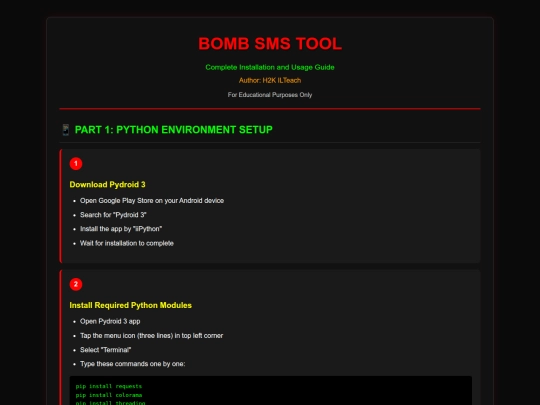Click the Tap the menu icon bullet
540x405 pixels.
(152, 335)
